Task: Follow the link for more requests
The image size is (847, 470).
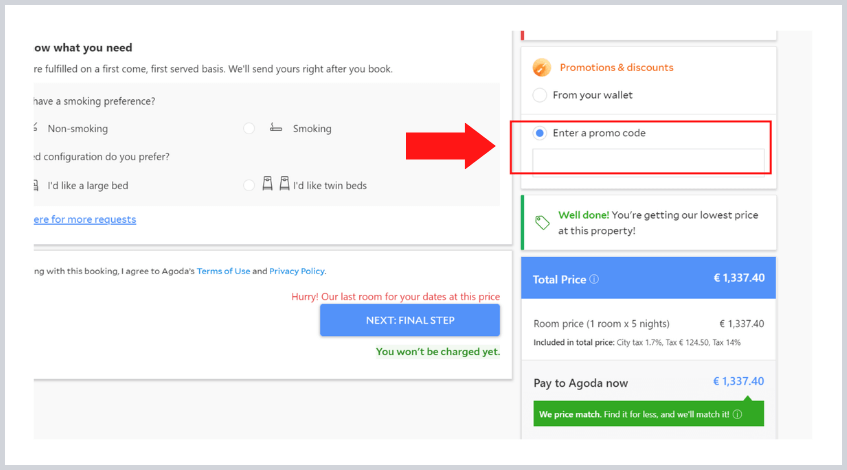Action: coord(85,219)
